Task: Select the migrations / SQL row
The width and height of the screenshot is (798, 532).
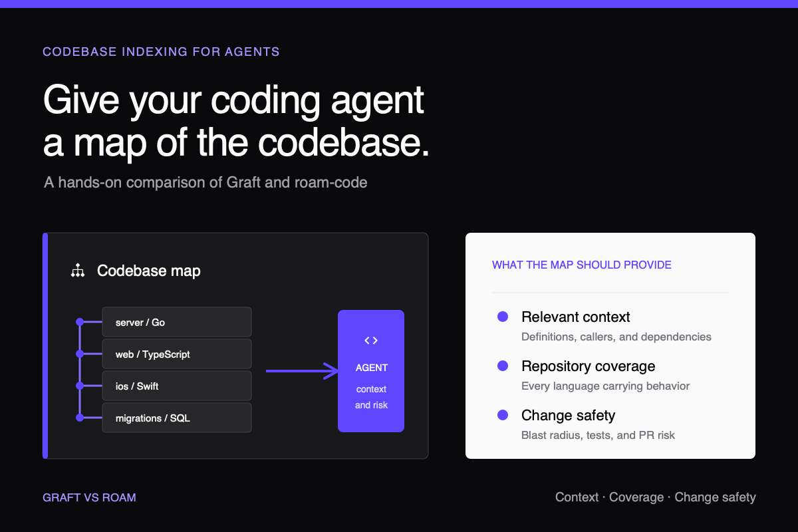Action: click(177, 418)
